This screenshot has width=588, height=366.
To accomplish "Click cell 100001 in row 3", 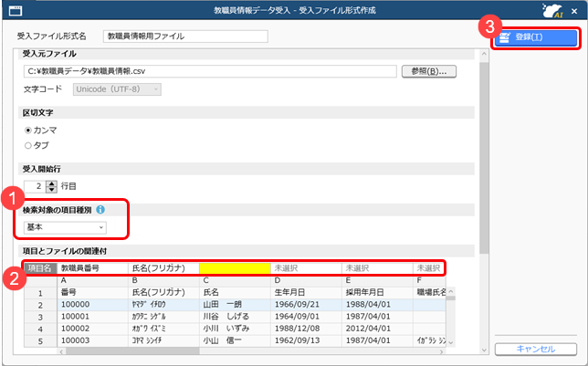I will [92, 317].
